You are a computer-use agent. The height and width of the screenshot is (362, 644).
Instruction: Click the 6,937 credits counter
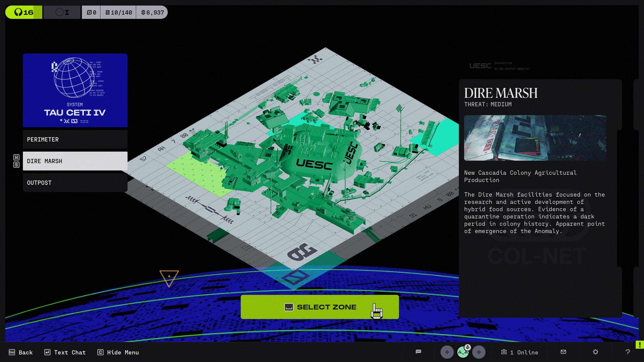pyautogui.click(x=152, y=13)
